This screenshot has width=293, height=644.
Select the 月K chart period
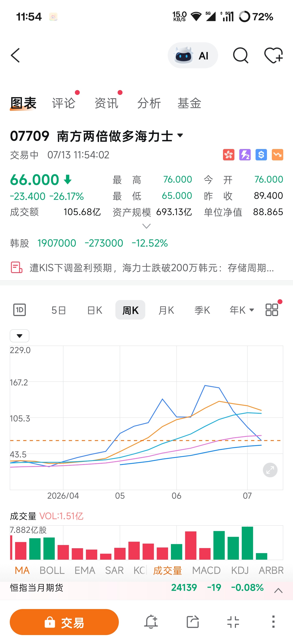(x=166, y=310)
